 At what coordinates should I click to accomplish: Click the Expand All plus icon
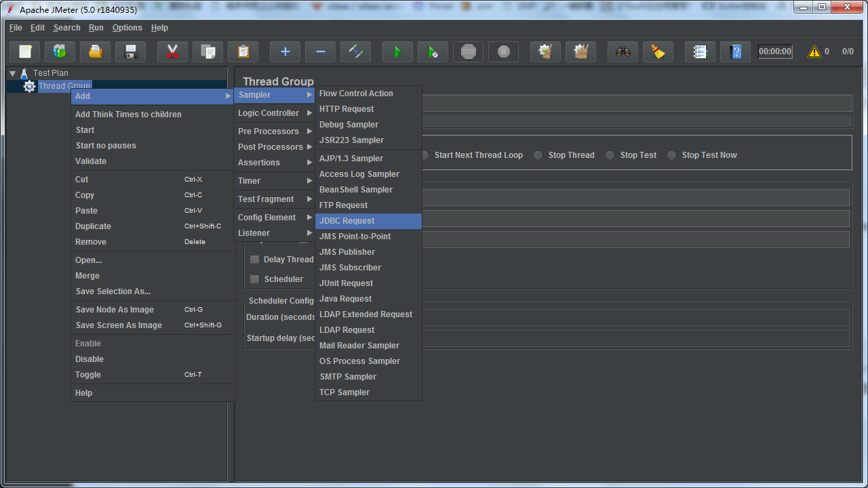285,52
